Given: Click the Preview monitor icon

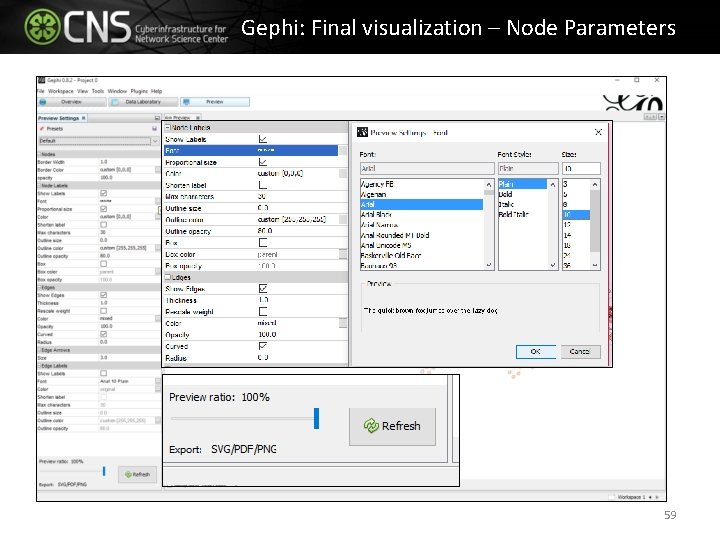Looking at the screenshot, I should click(x=186, y=102).
